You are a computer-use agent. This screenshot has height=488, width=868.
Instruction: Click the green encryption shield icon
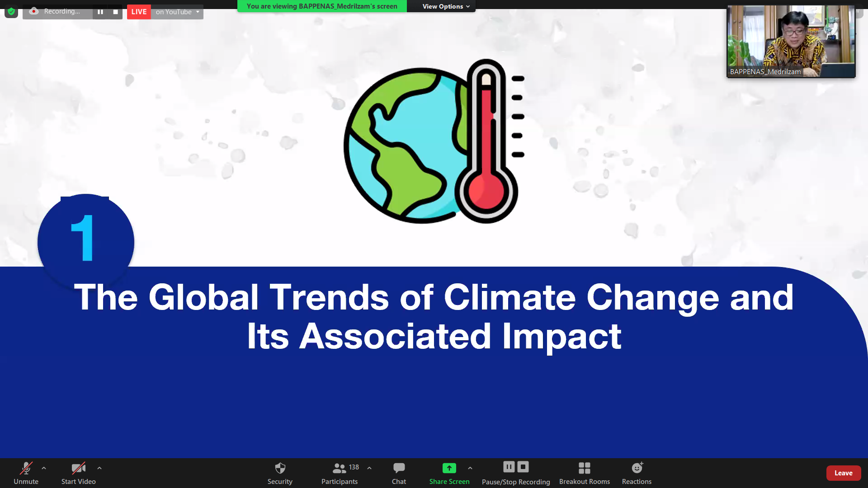(x=11, y=12)
